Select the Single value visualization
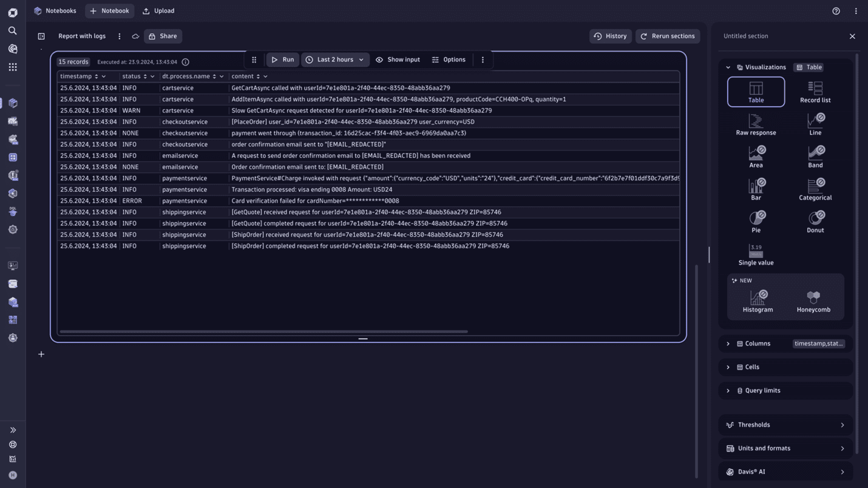The width and height of the screenshot is (868, 488). click(756, 255)
